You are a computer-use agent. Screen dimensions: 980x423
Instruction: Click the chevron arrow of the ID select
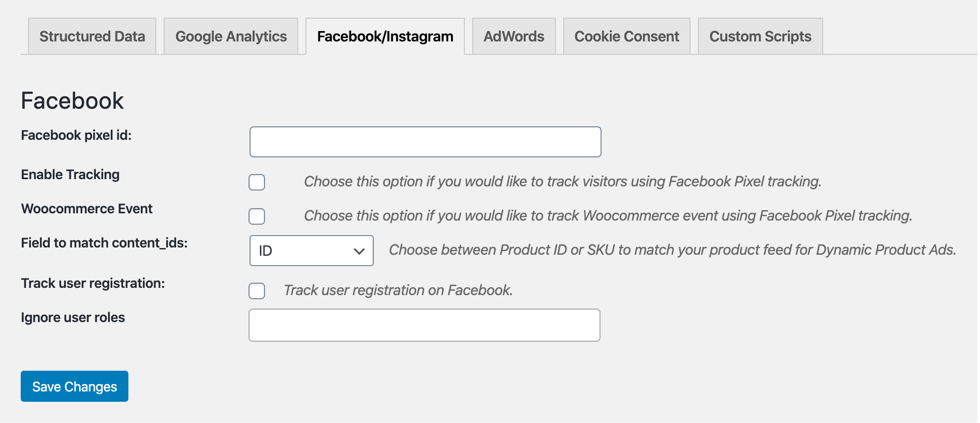pyautogui.click(x=359, y=251)
